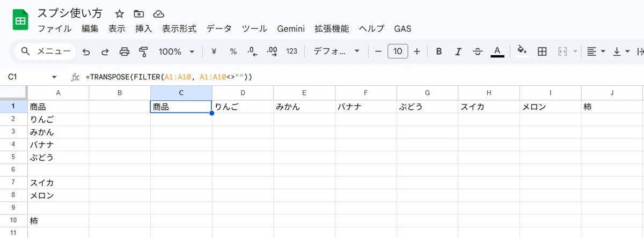Select column A header
This screenshot has width=644, height=238.
(x=58, y=93)
